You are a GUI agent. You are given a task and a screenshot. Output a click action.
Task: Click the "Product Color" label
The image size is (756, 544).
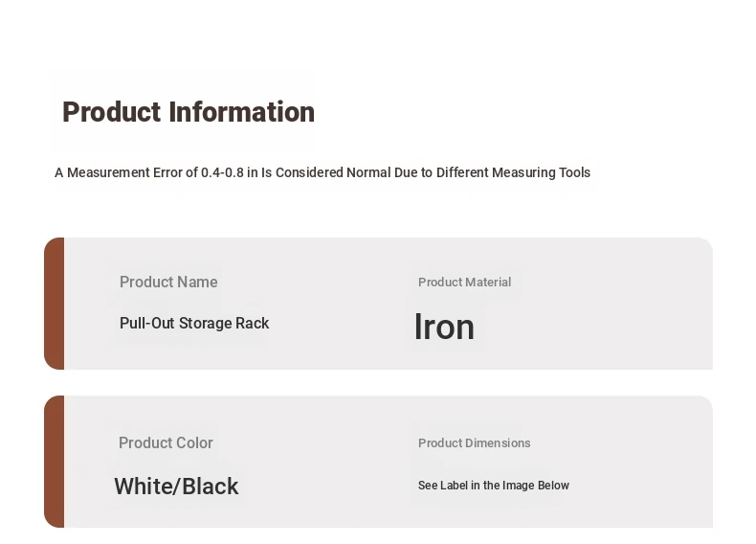[166, 442]
